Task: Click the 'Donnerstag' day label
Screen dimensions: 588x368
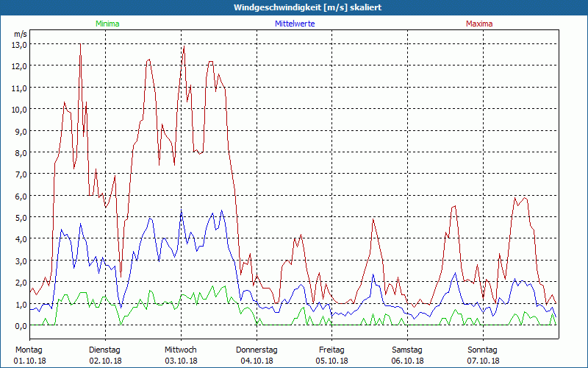Action: [257, 350]
